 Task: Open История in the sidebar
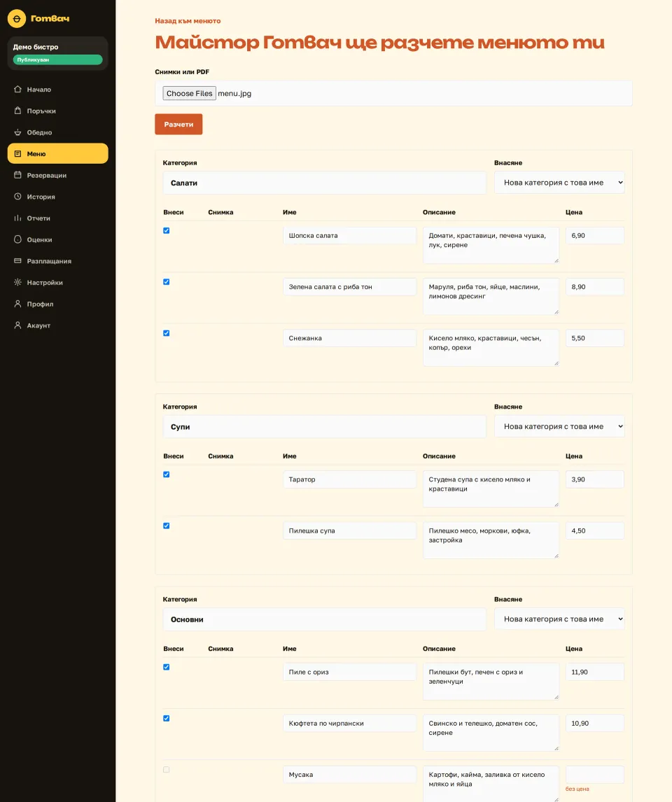coord(58,197)
